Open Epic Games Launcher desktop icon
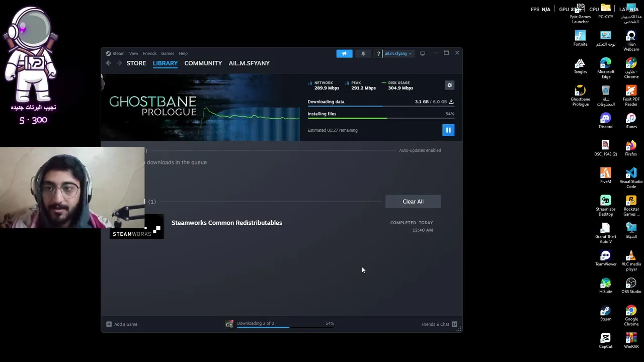This screenshot has width=644, height=362. pyautogui.click(x=580, y=14)
